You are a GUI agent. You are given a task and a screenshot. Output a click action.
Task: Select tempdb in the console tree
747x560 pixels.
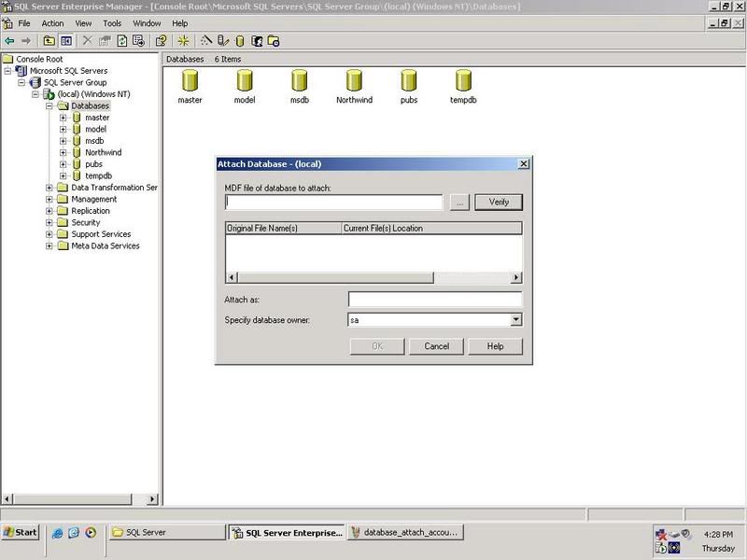tap(99, 175)
